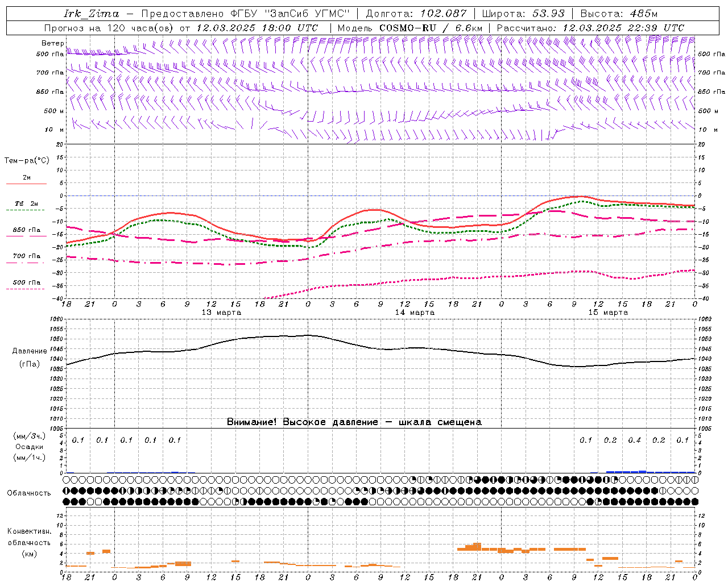The width and height of the screenshot is (728, 582).
Task: Click the Осадки precipitation label
Action: click(x=30, y=447)
